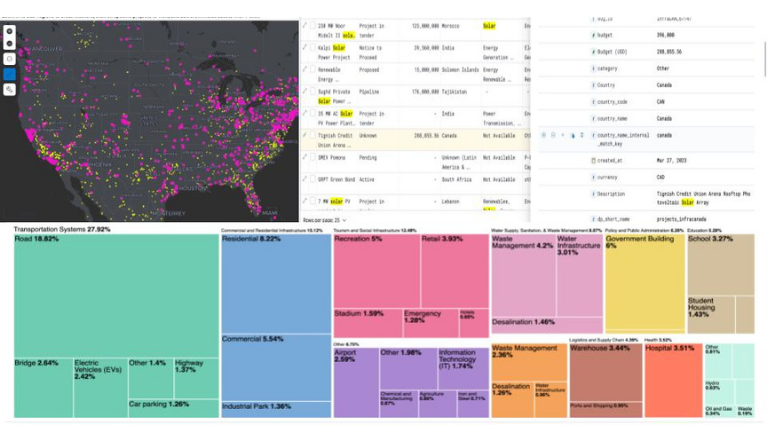The height and width of the screenshot is (442, 767).
Task: Click the 'Solomon Islands' country cell
Action: click(460, 70)
